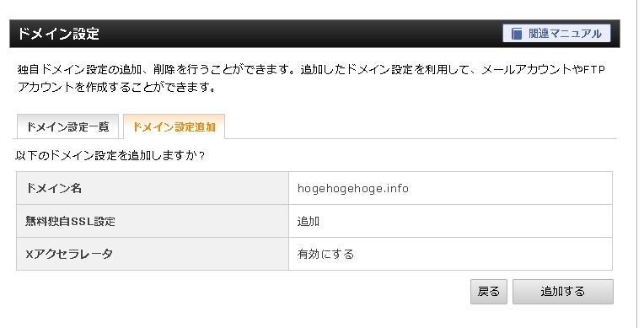Click the 有効にする accelerator value
The width and height of the screenshot is (644, 328).
click(325, 254)
